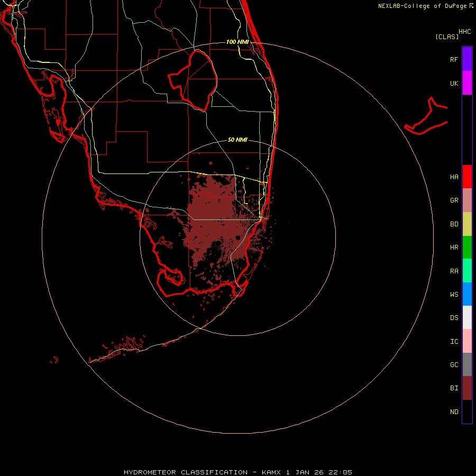Viewport: 476px width, 476px height.
Task: Click the KAMX radar site identifier
Action: (x=272, y=472)
